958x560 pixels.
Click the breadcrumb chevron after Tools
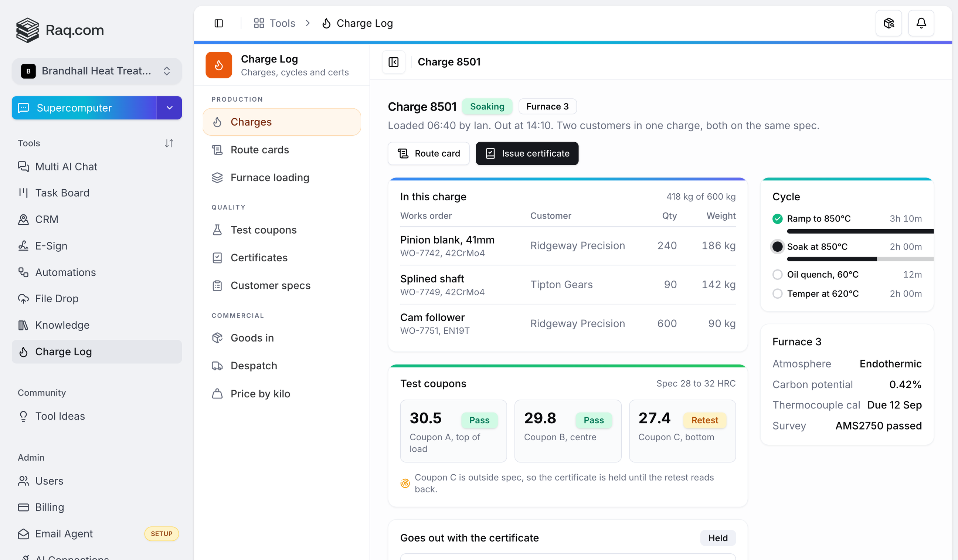tap(308, 23)
